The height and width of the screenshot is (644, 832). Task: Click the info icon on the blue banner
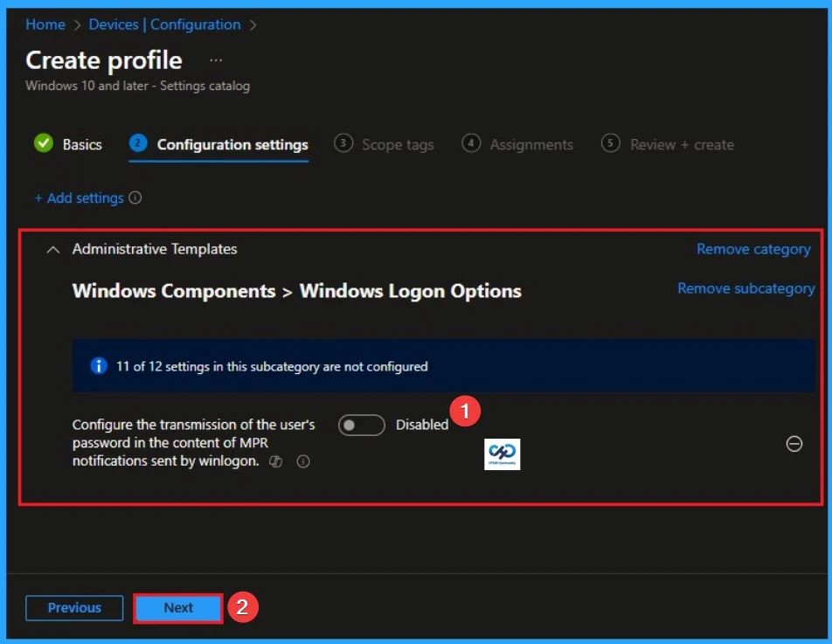99,366
